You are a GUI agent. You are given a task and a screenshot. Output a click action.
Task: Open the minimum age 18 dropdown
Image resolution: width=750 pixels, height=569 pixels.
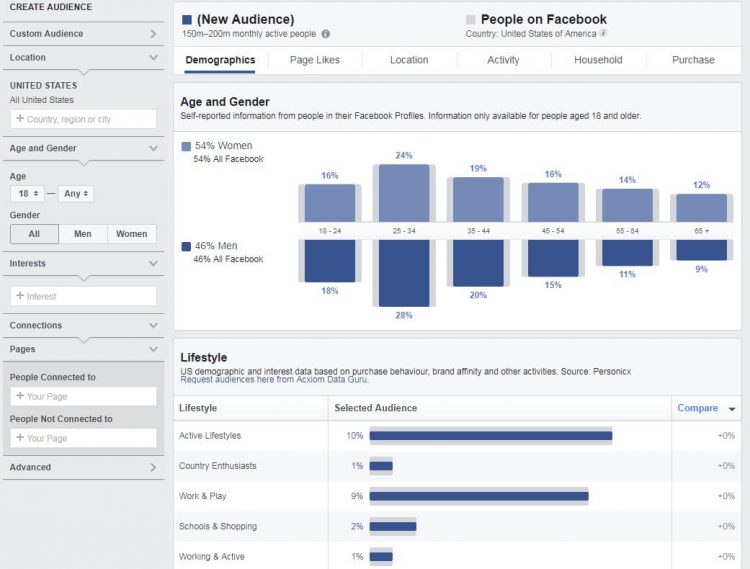(27, 194)
